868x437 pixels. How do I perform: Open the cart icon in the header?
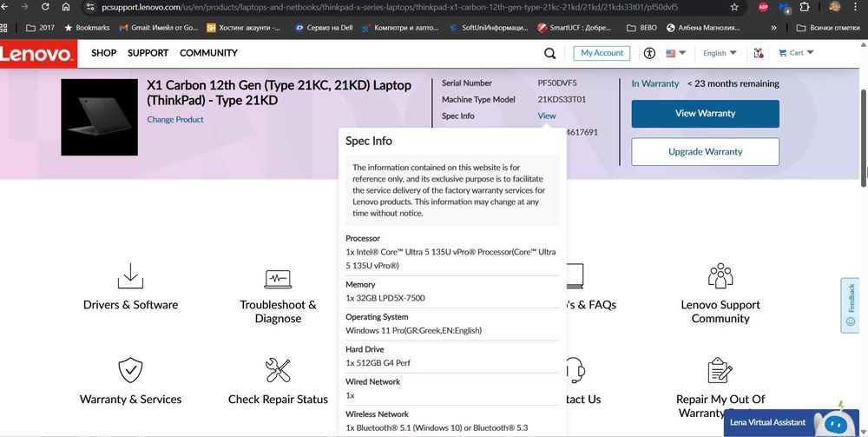(782, 53)
